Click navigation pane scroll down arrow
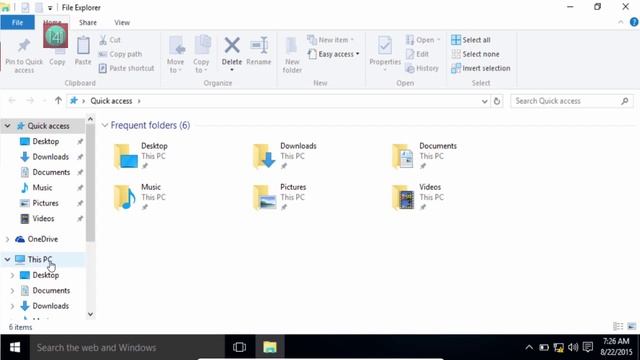 (x=90, y=314)
